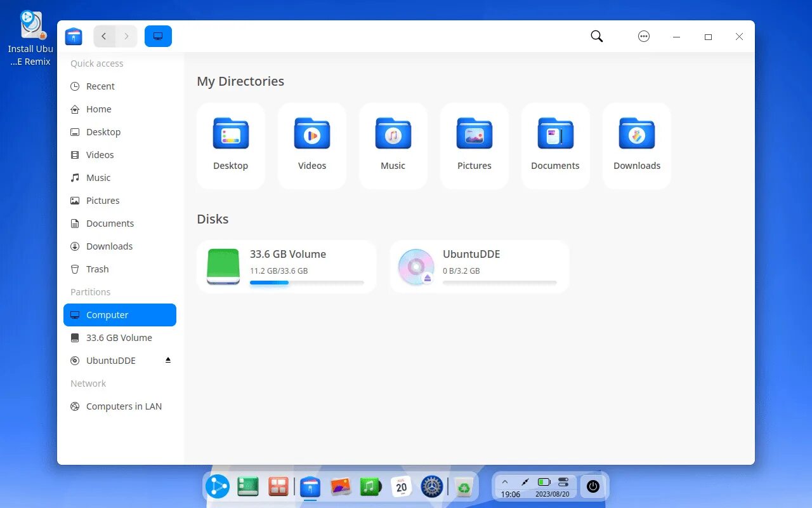Click the file manager logo in title bar
The width and height of the screenshot is (812, 508).
(74, 36)
